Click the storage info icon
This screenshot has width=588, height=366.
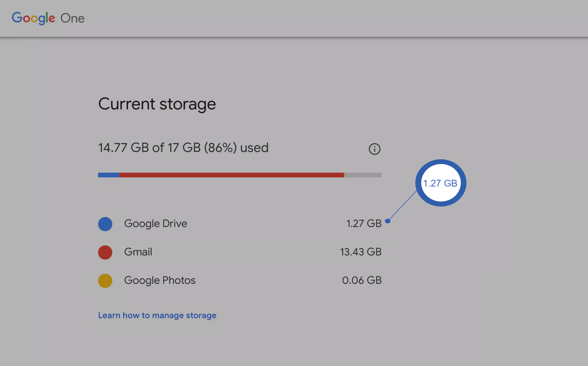click(x=374, y=149)
